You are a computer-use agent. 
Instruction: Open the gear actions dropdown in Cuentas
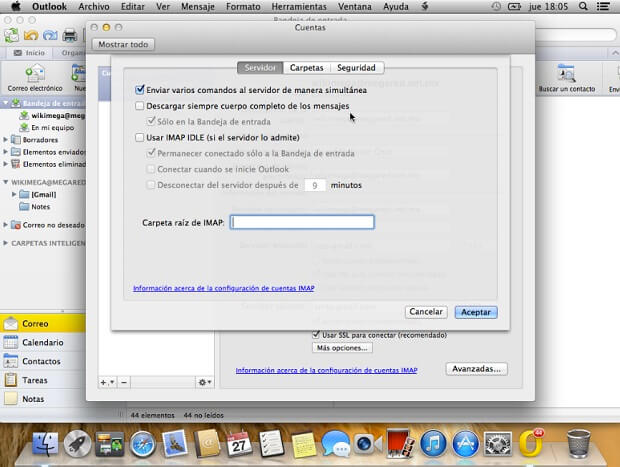[x=205, y=382]
